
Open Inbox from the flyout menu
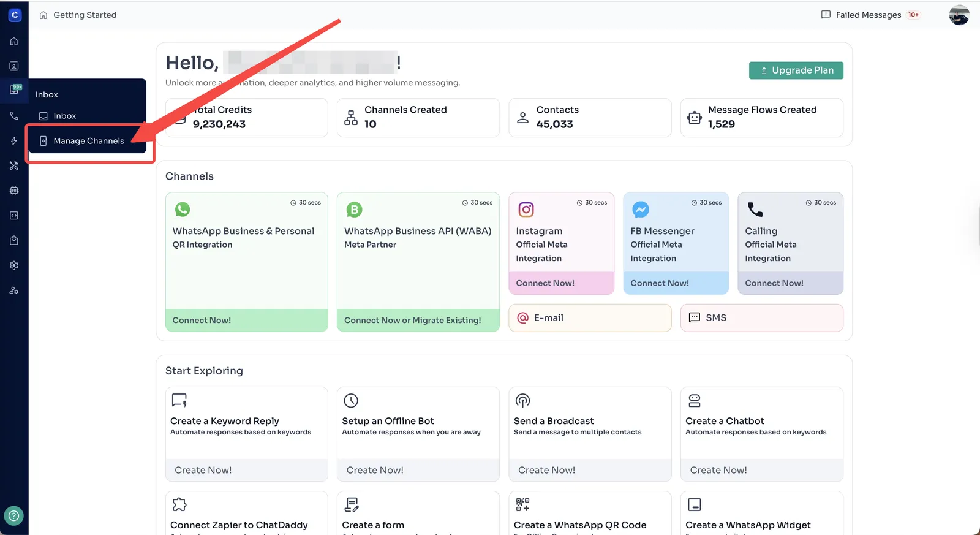pos(64,116)
